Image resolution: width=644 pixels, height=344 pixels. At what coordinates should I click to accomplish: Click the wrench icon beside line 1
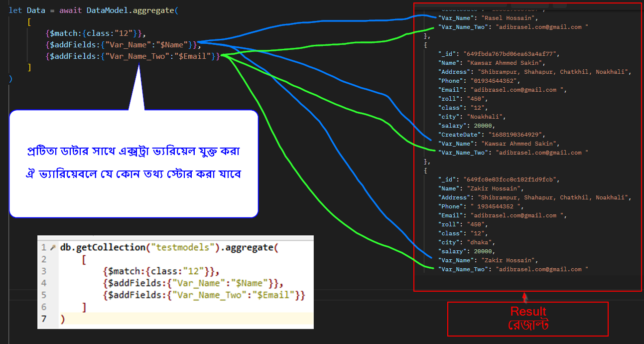52,247
